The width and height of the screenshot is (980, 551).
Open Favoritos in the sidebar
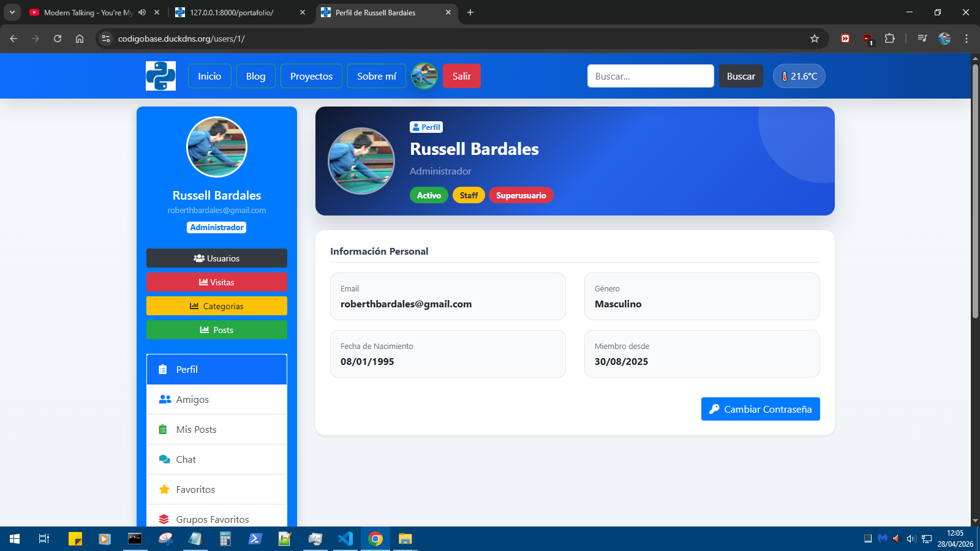tap(217, 489)
